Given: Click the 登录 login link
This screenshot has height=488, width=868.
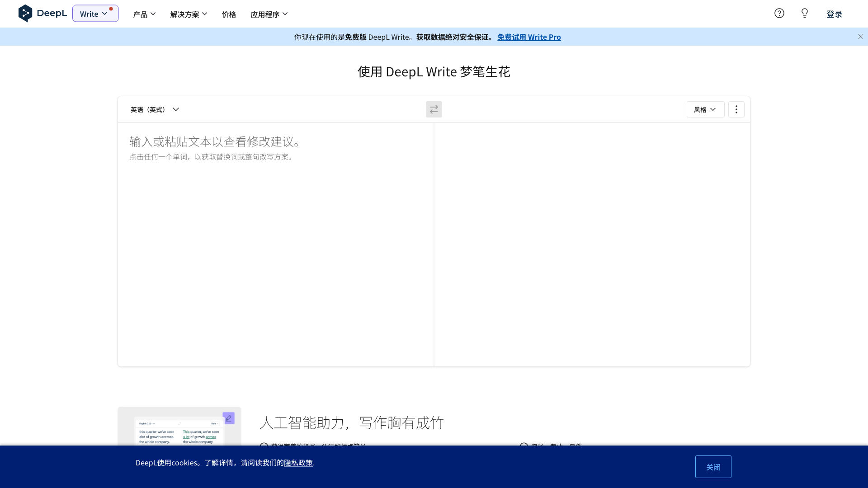Looking at the screenshot, I should [x=834, y=14].
